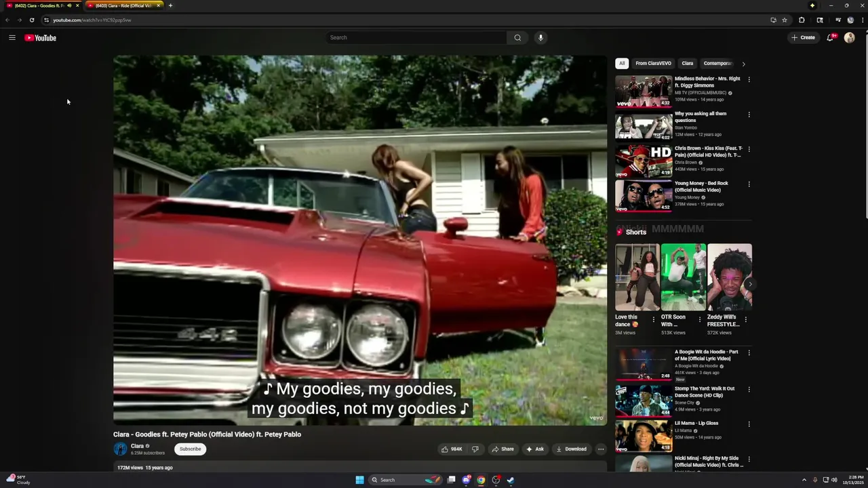The width and height of the screenshot is (868, 488).
Task: Select the From CiaraVEVO chip
Action: (x=653, y=64)
